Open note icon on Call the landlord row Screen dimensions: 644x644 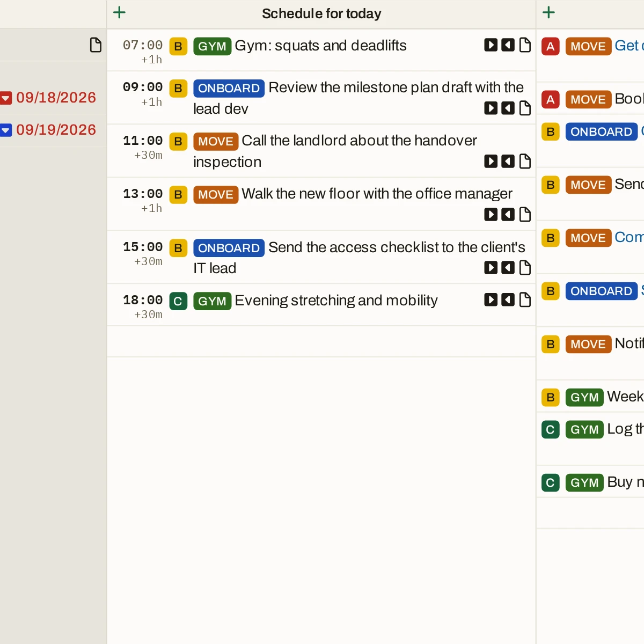tap(525, 162)
